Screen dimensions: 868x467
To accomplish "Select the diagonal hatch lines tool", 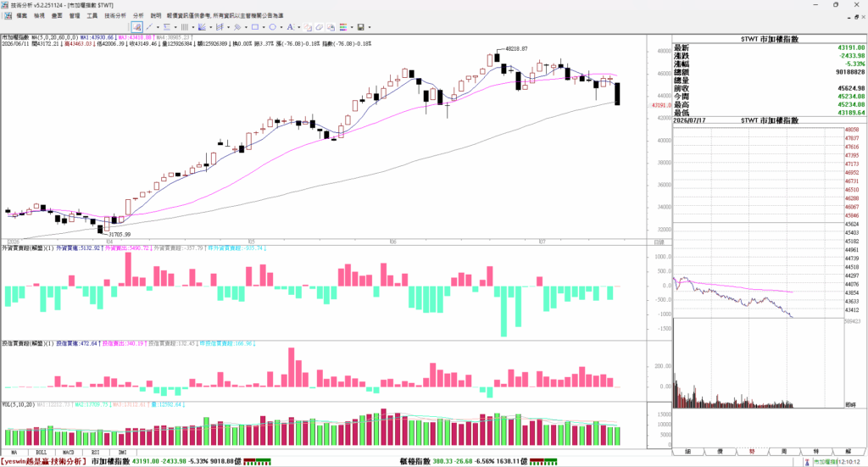I will point(237,27).
